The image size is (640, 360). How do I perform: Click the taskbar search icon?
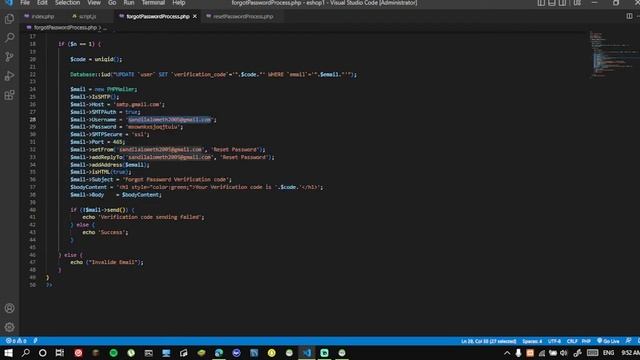(25, 353)
